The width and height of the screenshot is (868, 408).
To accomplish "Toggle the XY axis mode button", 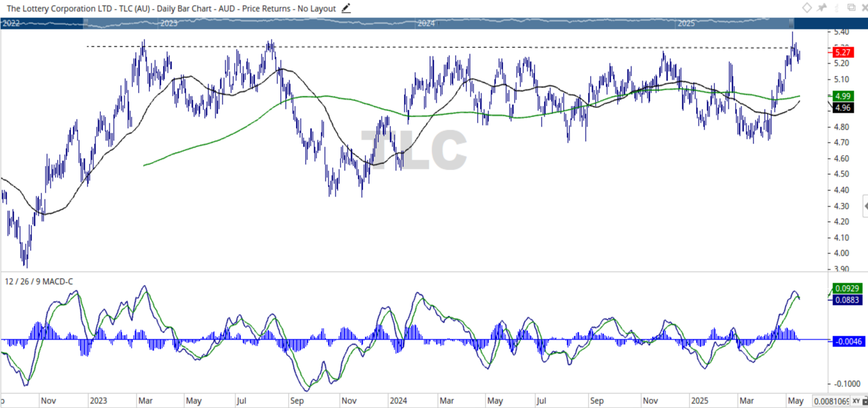I will [856, 401].
